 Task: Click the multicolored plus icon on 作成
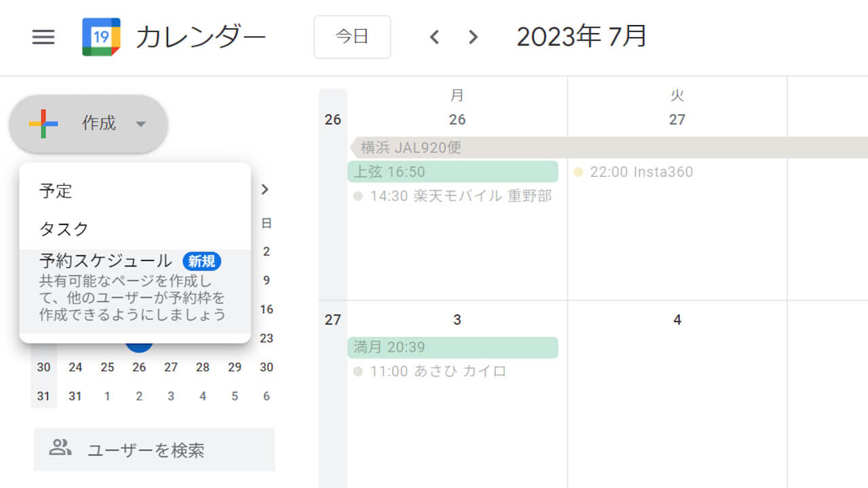43,124
